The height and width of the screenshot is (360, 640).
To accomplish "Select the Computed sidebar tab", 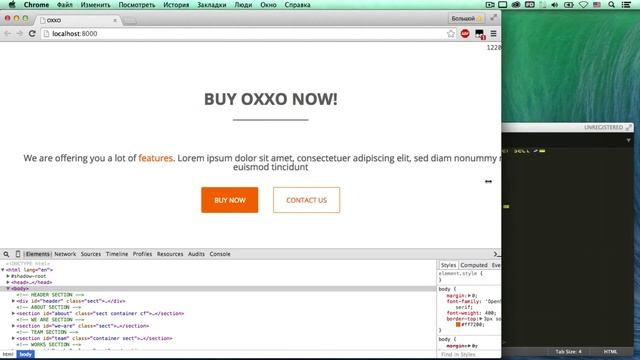I will click(x=474, y=265).
